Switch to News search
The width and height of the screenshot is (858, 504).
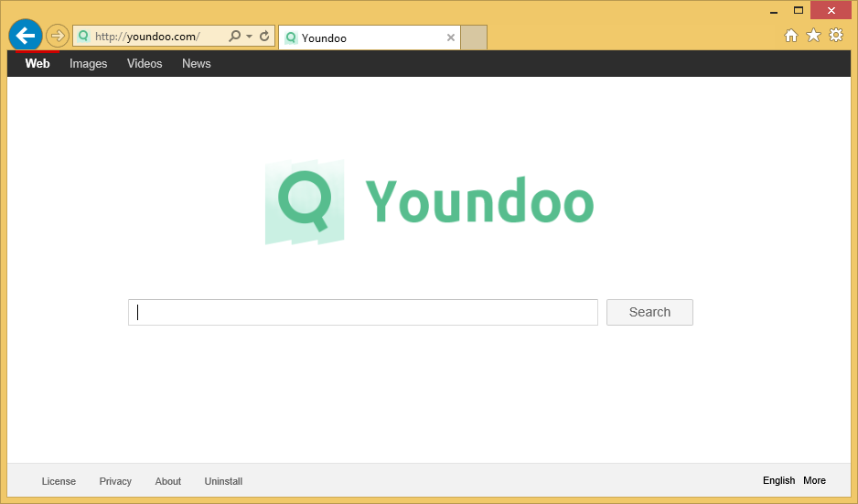pyautogui.click(x=197, y=63)
